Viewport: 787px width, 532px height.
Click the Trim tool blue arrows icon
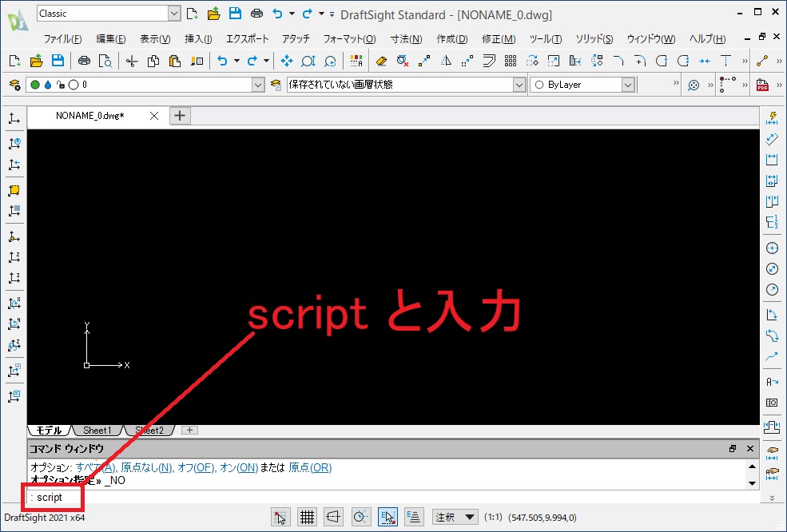click(x=705, y=62)
